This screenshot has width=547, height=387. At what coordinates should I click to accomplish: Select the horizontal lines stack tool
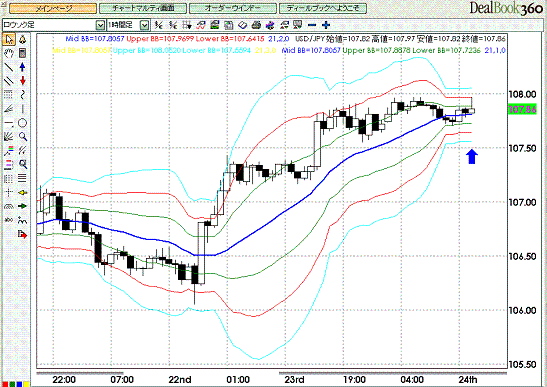pyautogui.click(x=23, y=178)
